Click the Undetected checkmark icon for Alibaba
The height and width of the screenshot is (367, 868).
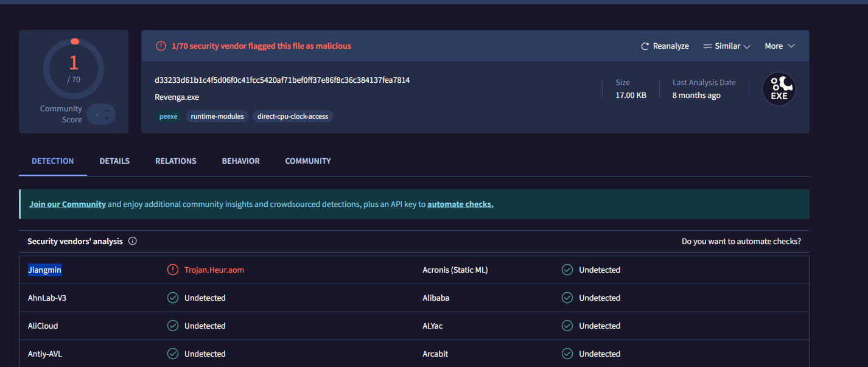pyautogui.click(x=567, y=298)
